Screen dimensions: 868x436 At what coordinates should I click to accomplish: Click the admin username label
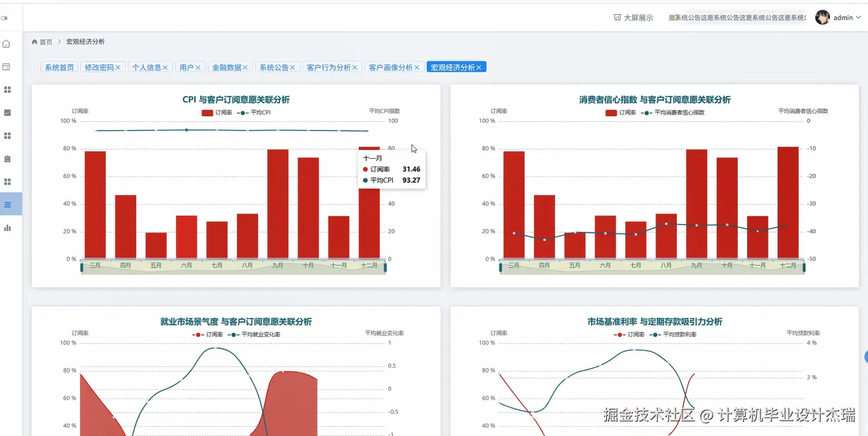point(843,18)
